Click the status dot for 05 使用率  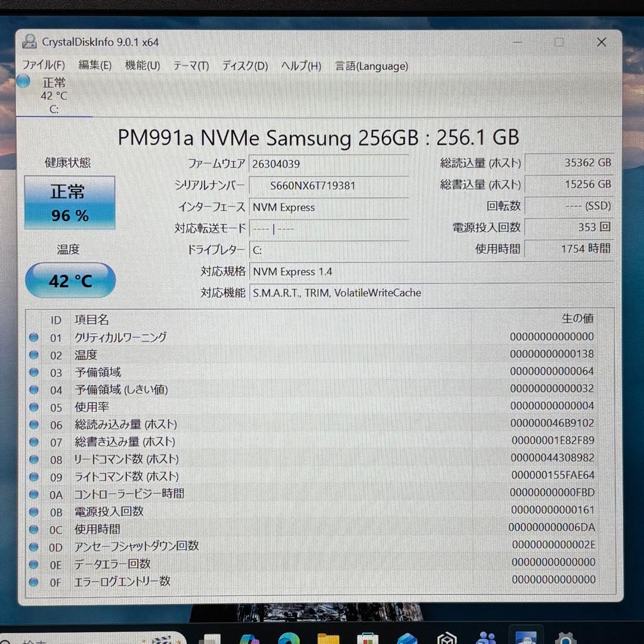point(34,407)
